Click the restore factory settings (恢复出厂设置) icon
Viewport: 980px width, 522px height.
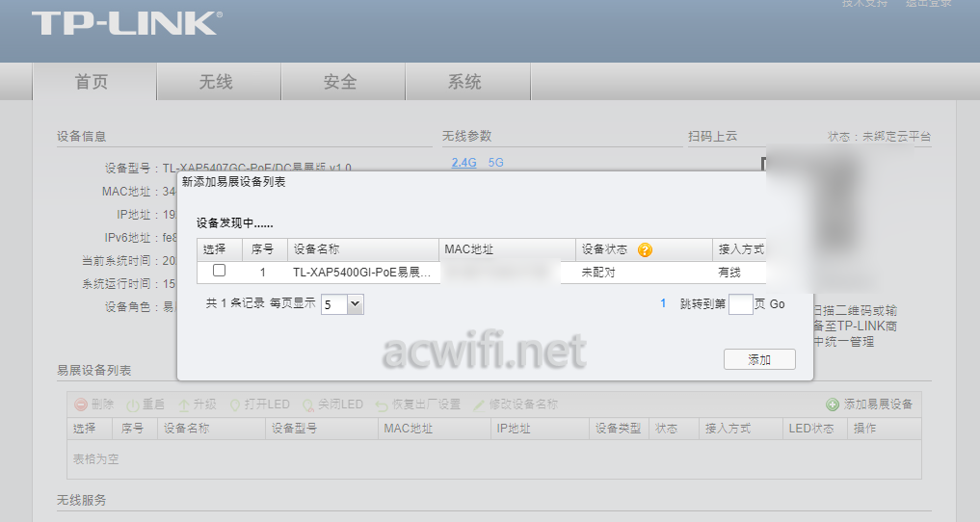382,405
